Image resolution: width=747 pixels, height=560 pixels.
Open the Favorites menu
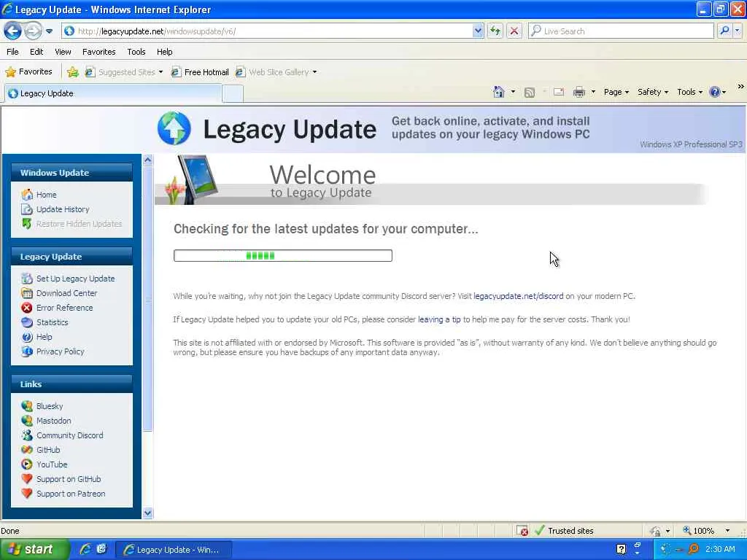99,52
